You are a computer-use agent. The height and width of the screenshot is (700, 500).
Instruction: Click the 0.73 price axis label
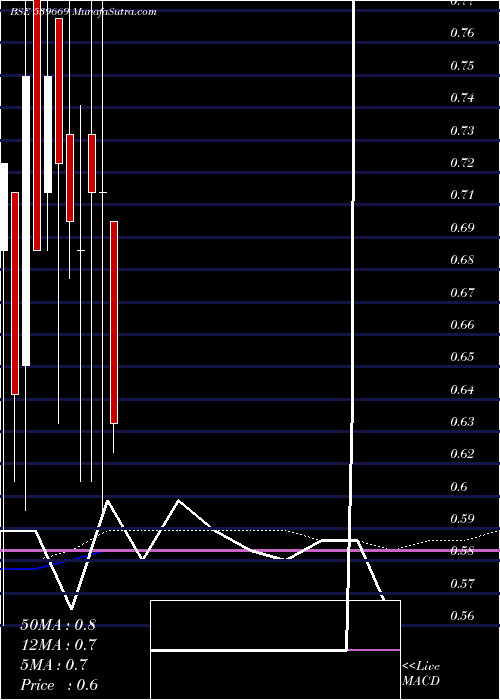(462, 130)
